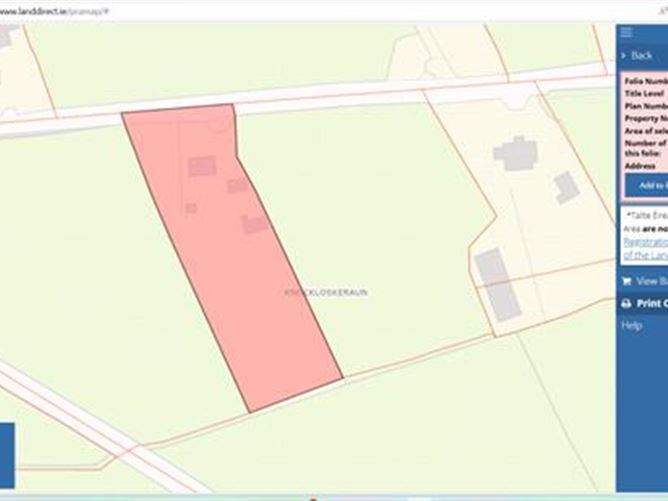Open the hamburger menu in side panel

626,32
